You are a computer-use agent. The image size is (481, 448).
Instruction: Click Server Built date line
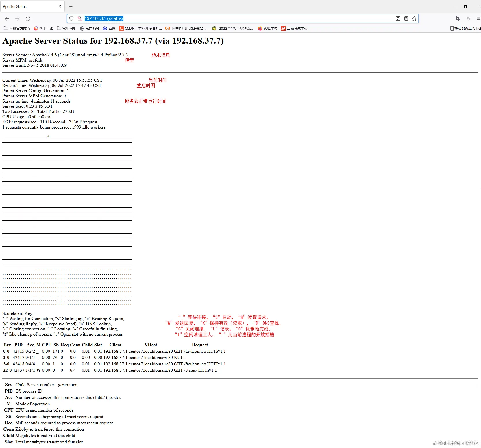(34, 65)
